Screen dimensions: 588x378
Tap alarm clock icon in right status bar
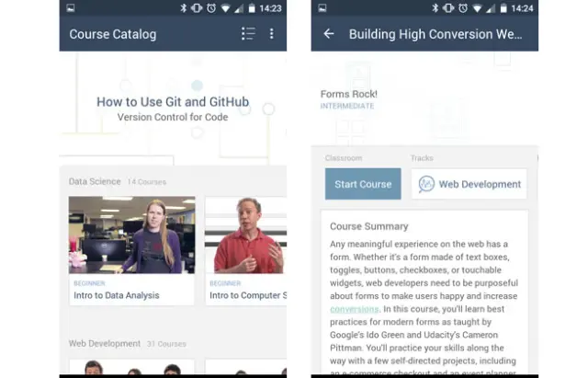pyautogui.click(x=463, y=8)
